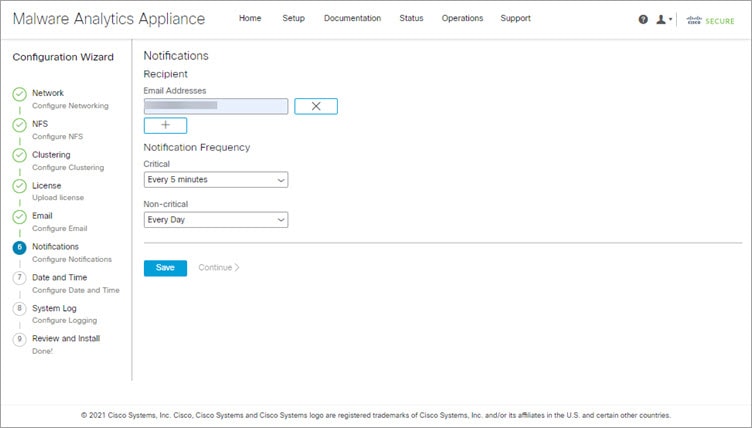
Task: Open the Operations menu
Action: 462,18
